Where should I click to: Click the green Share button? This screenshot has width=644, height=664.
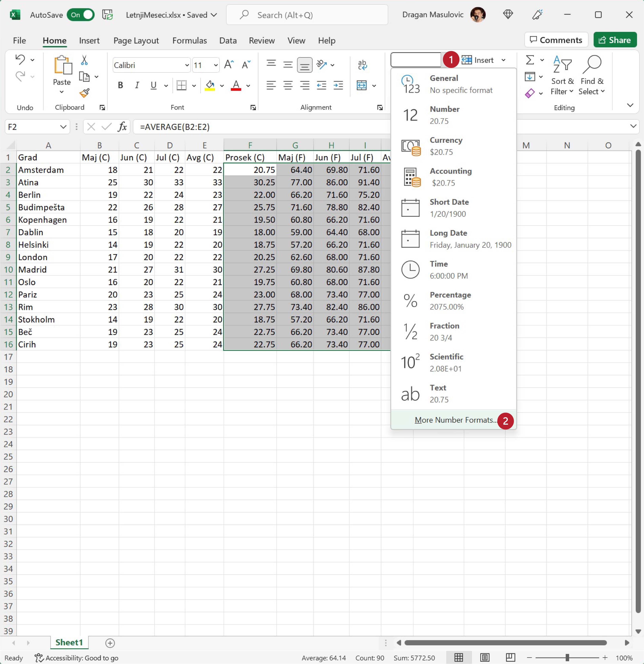[614, 40]
